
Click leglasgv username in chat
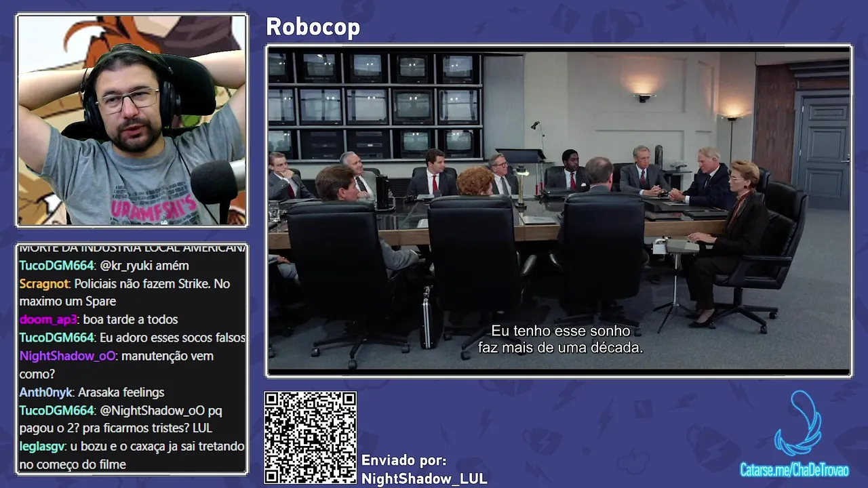tap(42, 447)
